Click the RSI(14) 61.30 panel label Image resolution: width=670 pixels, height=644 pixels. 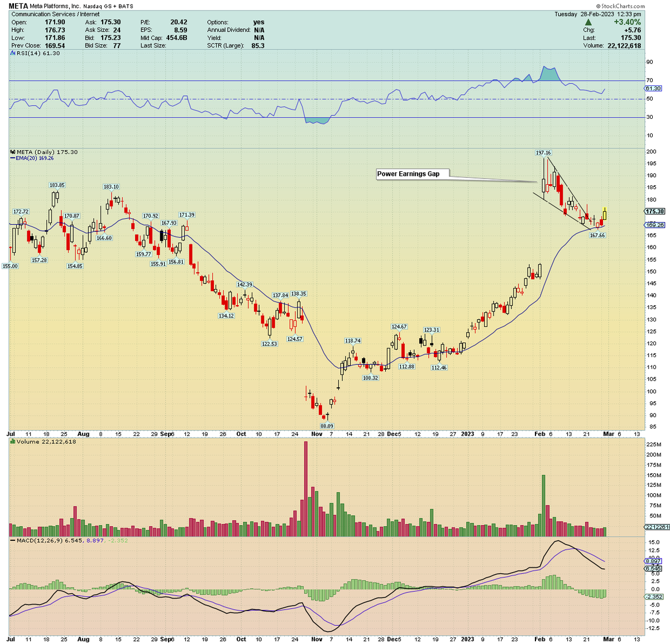[38, 54]
